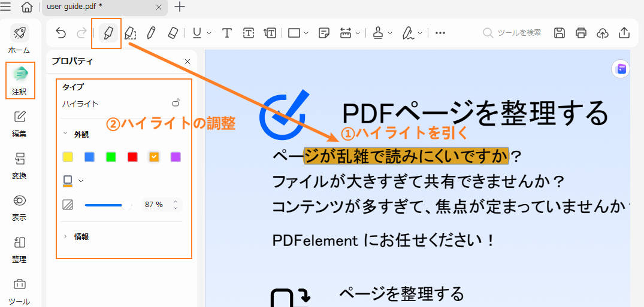Select the Text callout tool
The height and width of the screenshot is (307, 644).
pyautogui.click(x=270, y=33)
